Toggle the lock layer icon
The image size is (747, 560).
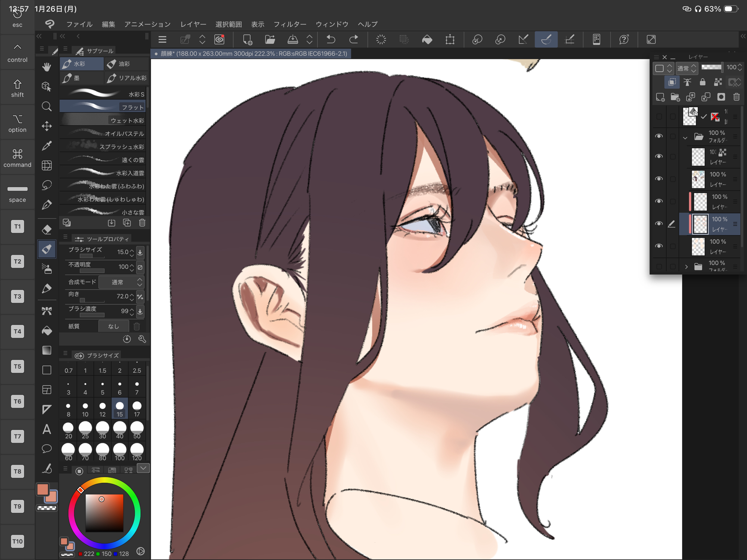[x=703, y=82]
